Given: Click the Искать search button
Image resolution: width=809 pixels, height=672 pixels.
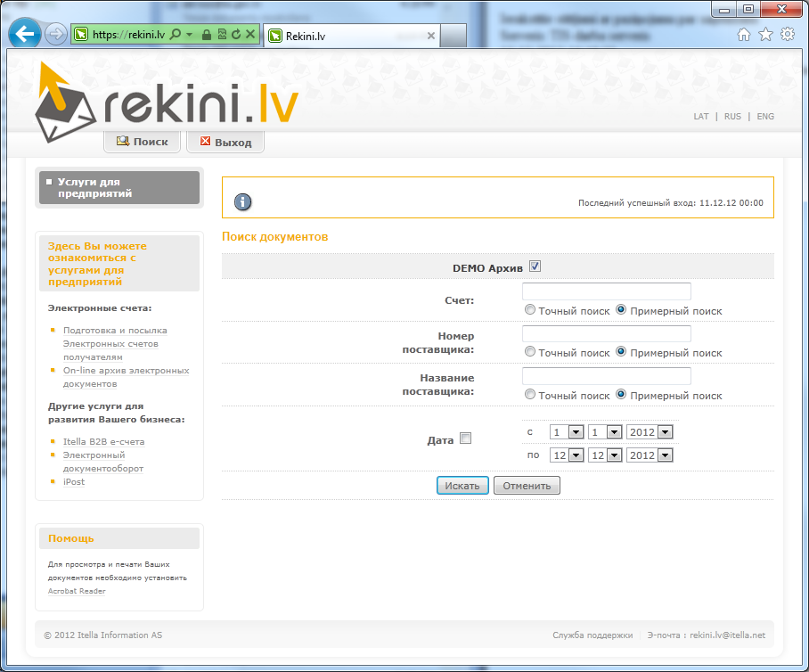Looking at the screenshot, I should click(462, 486).
